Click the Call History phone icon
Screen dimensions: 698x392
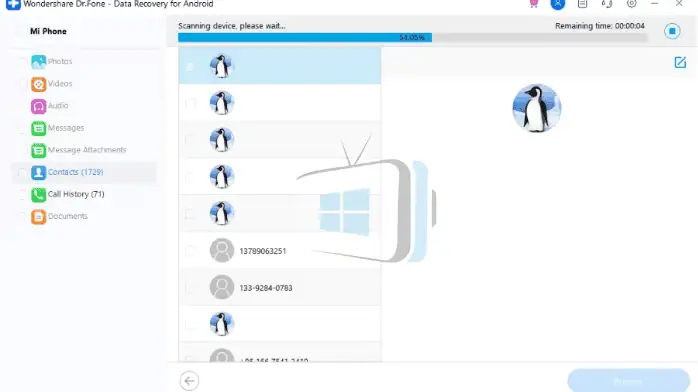38,194
